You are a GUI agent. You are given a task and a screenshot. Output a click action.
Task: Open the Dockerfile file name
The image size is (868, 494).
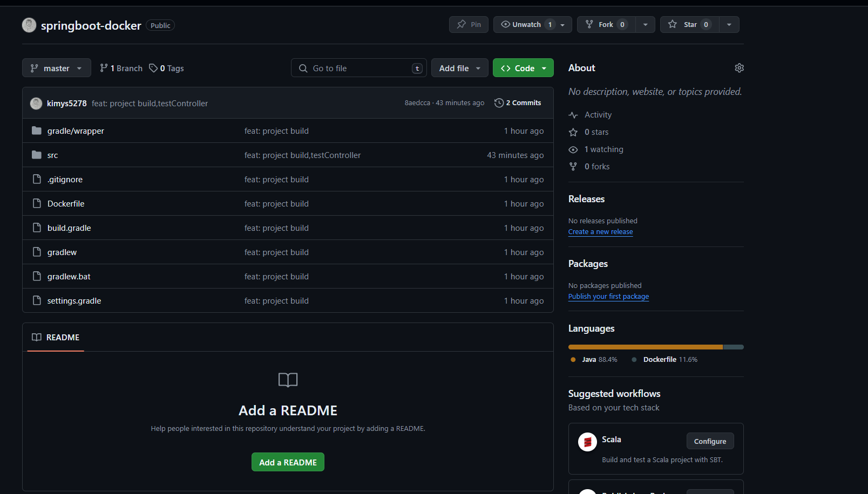pos(66,204)
